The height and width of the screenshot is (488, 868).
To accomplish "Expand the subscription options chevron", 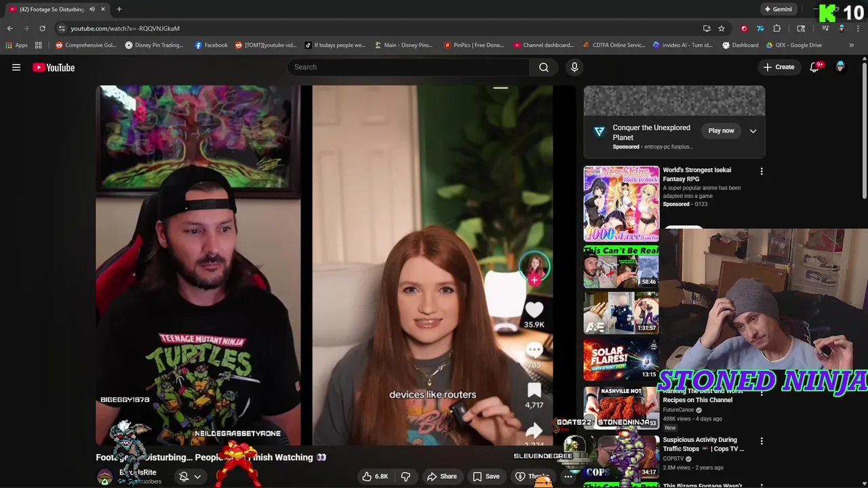I will (197, 476).
